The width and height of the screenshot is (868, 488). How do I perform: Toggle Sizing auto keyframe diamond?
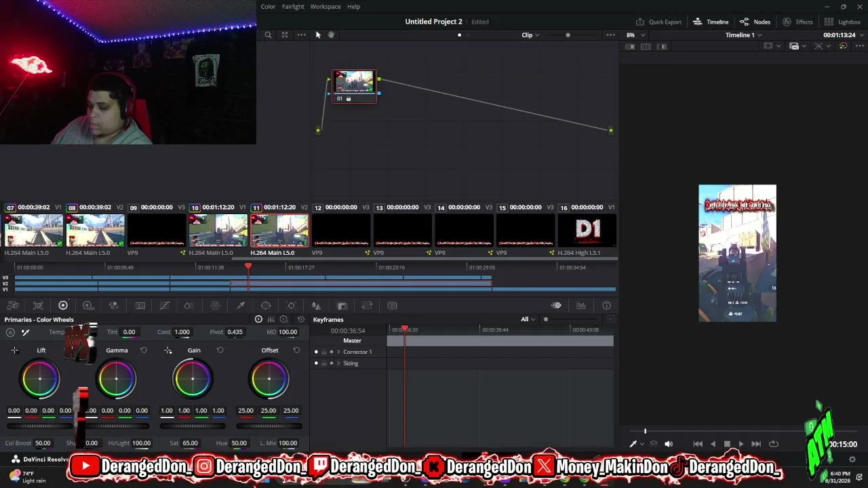pyautogui.click(x=331, y=363)
